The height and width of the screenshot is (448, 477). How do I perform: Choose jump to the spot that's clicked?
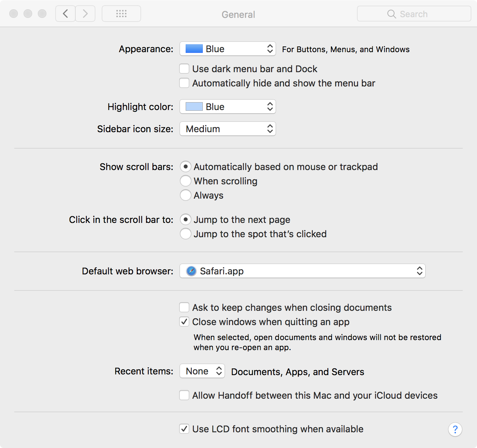[x=186, y=234]
